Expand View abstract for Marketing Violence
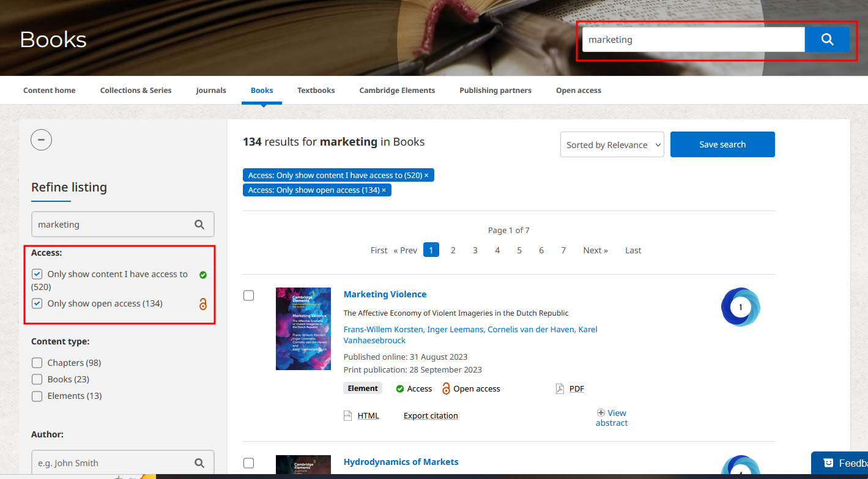868x479 pixels. [612, 418]
